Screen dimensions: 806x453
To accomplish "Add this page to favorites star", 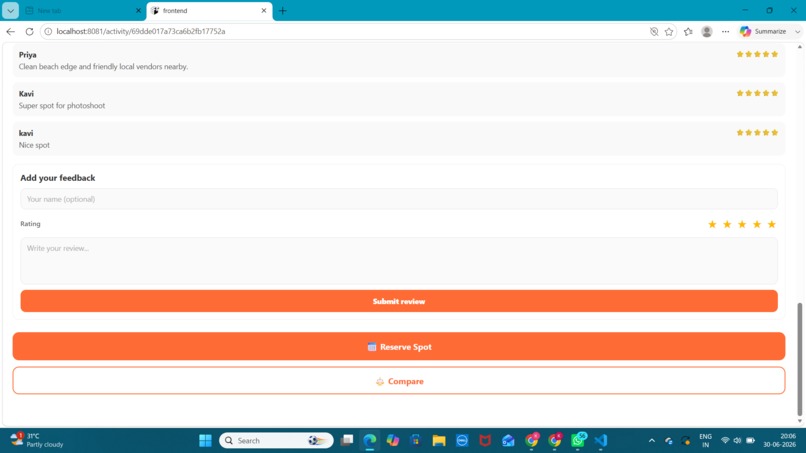I will tap(669, 31).
